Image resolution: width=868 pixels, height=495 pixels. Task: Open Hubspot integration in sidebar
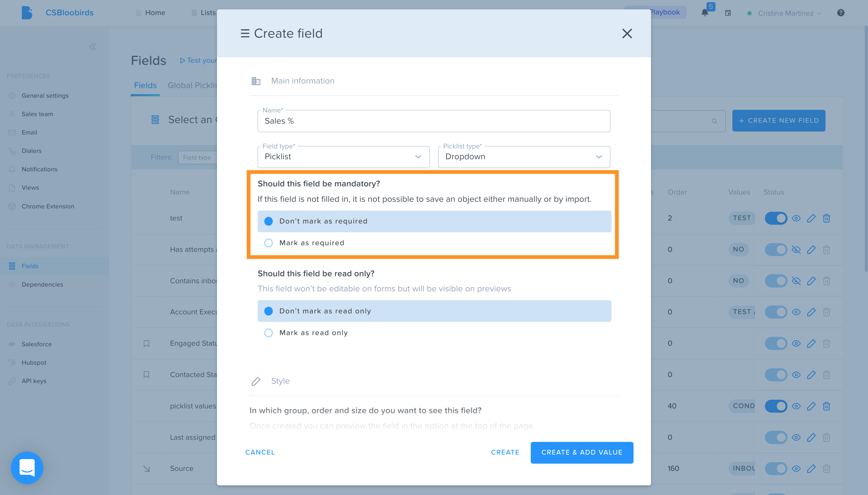34,363
